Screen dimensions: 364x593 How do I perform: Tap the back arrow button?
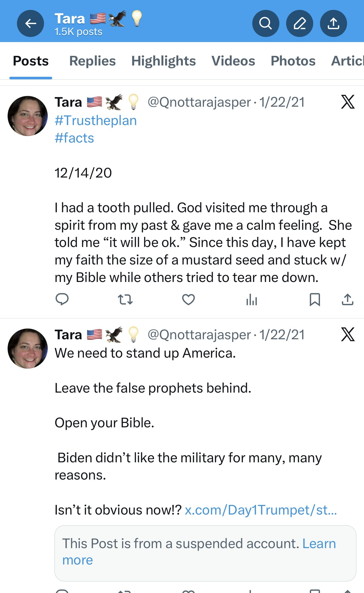click(x=30, y=23)
